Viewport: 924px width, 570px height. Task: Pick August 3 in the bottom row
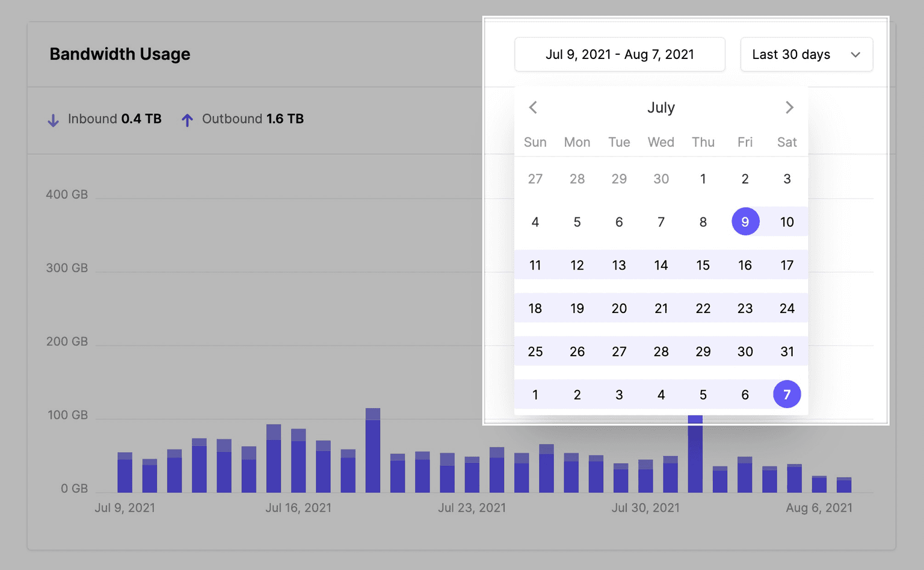click(619, 395)
